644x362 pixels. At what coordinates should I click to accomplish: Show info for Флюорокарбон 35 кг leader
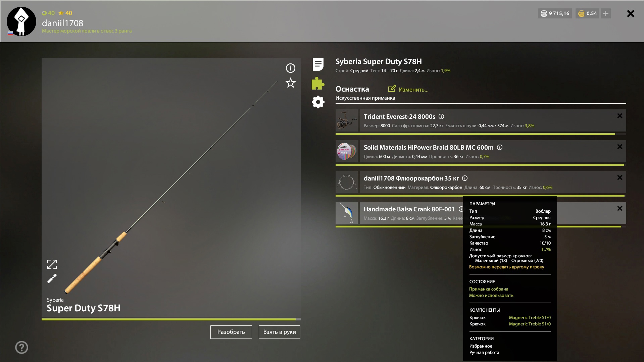(465, 178)
